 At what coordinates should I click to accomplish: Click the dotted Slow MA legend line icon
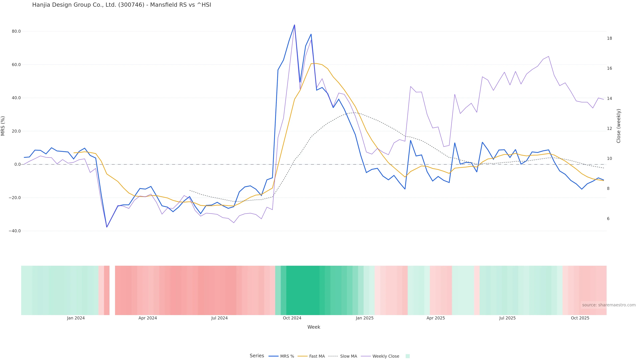(333, 356)
